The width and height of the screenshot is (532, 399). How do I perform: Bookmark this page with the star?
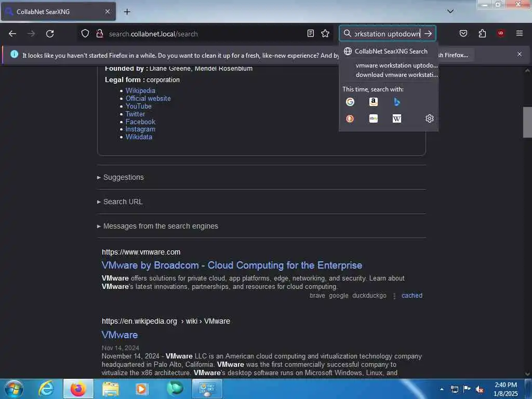(x=325, y=33)
